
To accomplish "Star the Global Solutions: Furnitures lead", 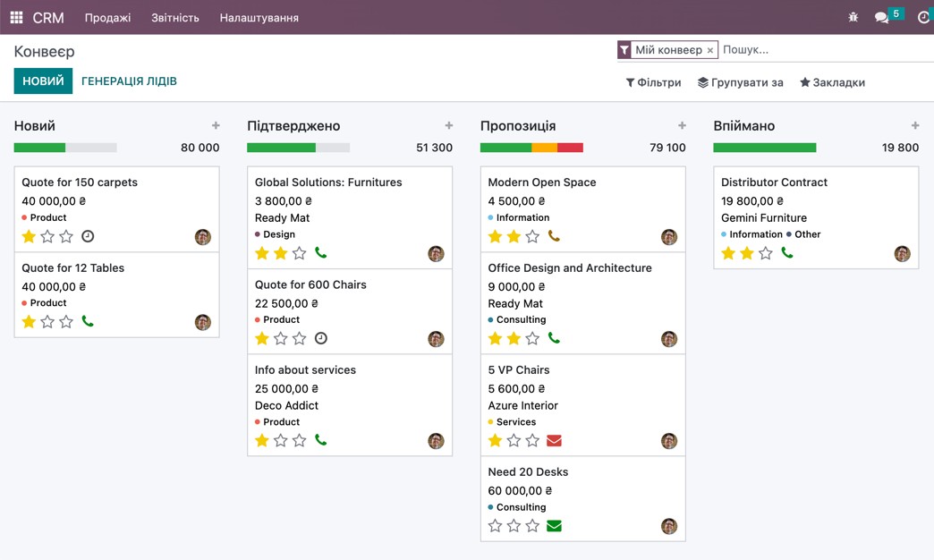I will tap(260, 253).
